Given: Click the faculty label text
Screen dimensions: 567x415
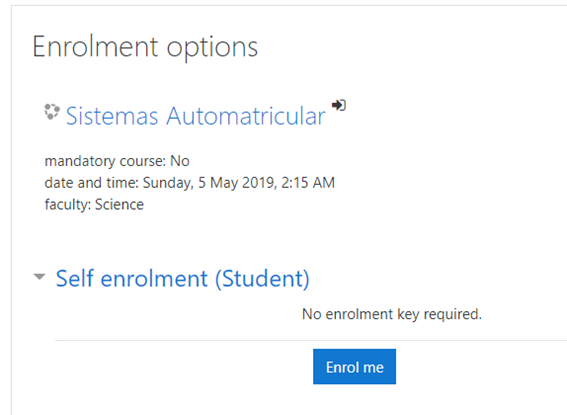Looking at the screenshot, I should pos(68,205).
